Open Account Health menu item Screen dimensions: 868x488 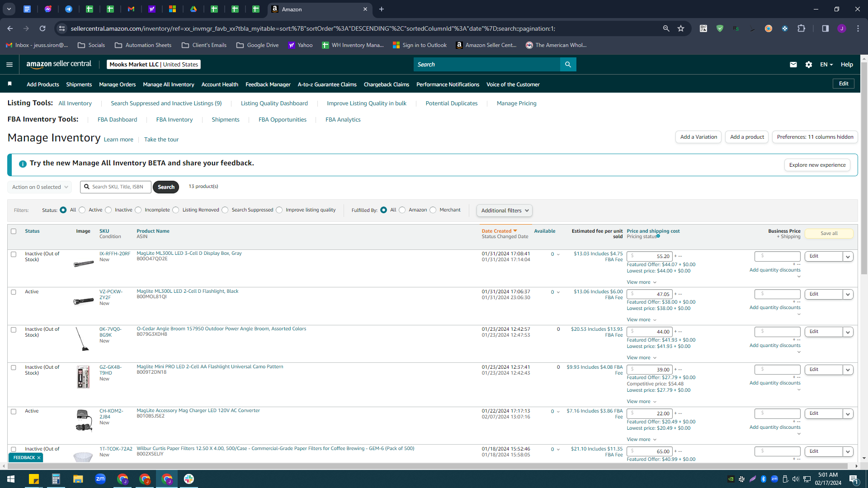pyautogui.click(x=220, y=84)
